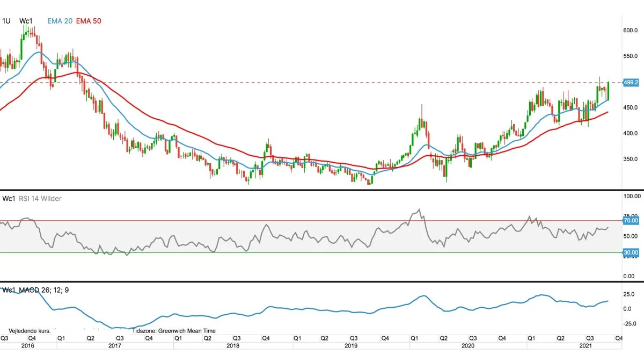
Task: Click the red dashed horizontal price line
Action: point(322,83)
